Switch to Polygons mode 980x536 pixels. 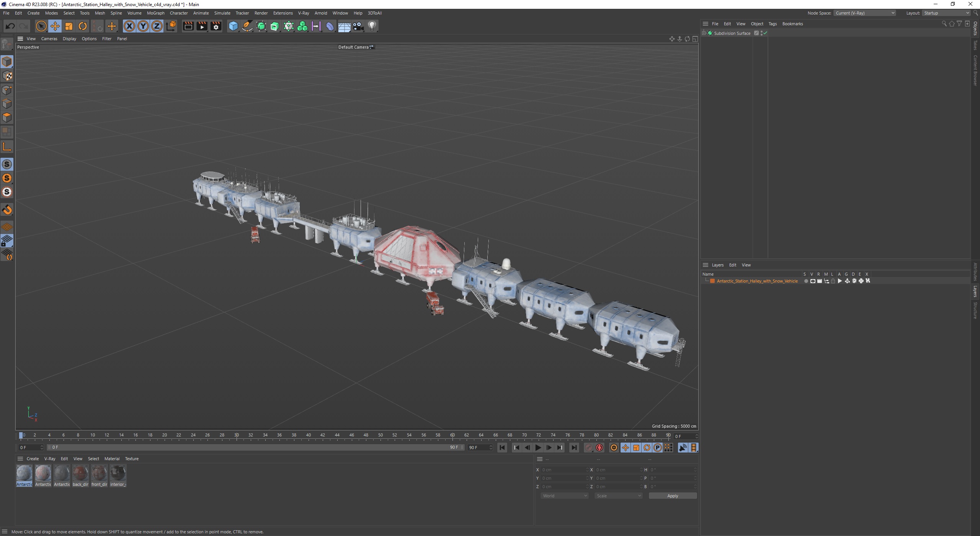pos(7,118)
